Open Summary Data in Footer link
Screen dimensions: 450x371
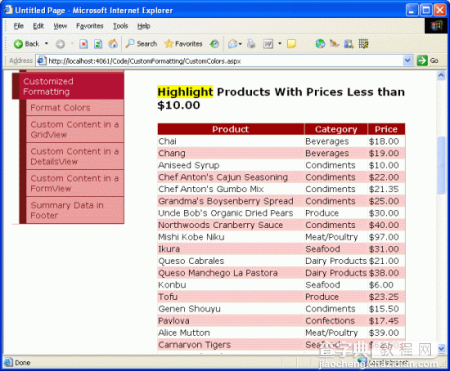[67, 210]
